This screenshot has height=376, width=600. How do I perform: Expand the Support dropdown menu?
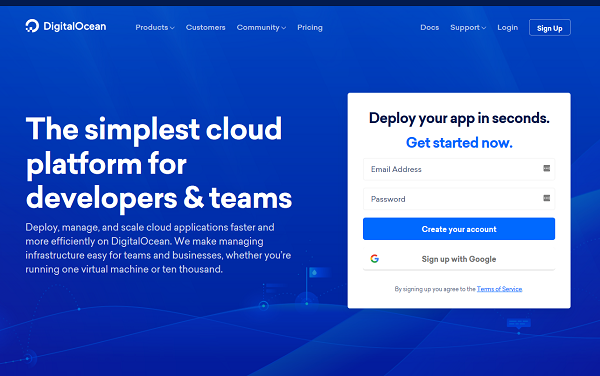[468, 28]
